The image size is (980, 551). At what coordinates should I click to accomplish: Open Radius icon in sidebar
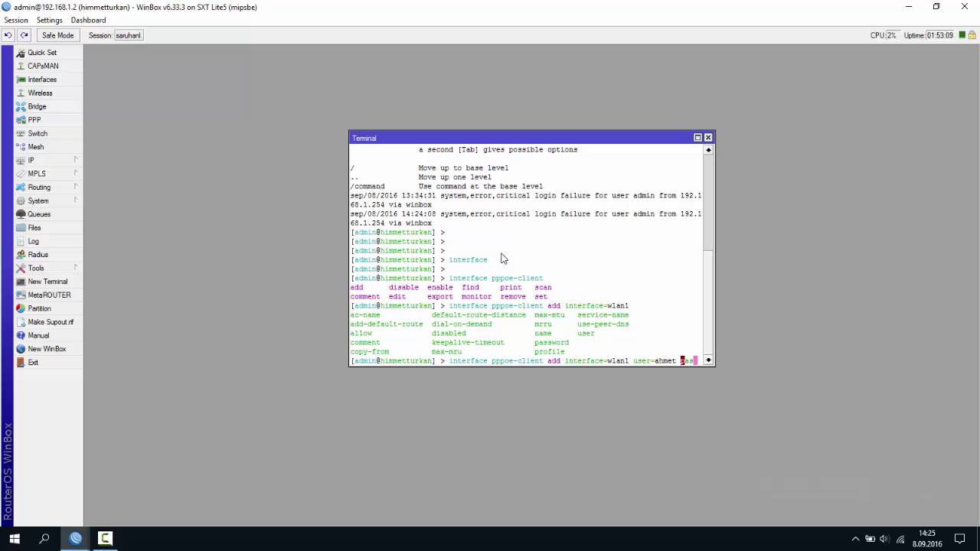click(x=21, y=255)
